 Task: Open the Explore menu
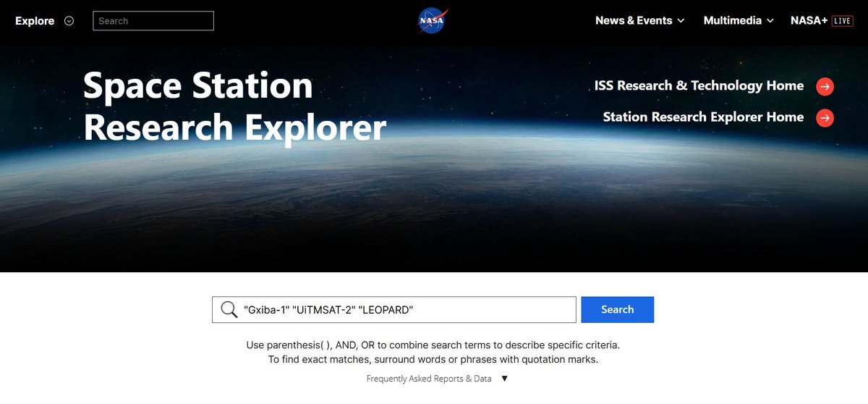coord(35,21)
